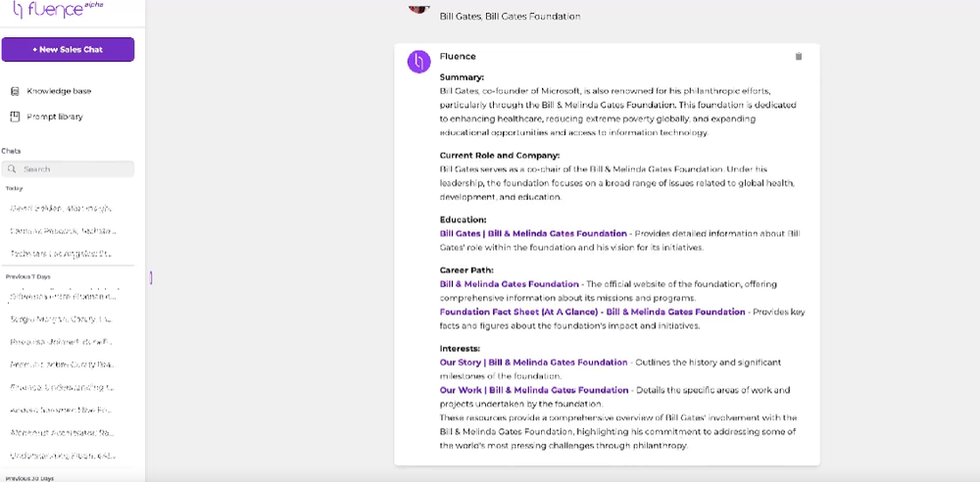980x482 pixels.
Task: Open the Career Path 'Bill & Melinda Gates Foundation' link
Action: pos(510,284)
